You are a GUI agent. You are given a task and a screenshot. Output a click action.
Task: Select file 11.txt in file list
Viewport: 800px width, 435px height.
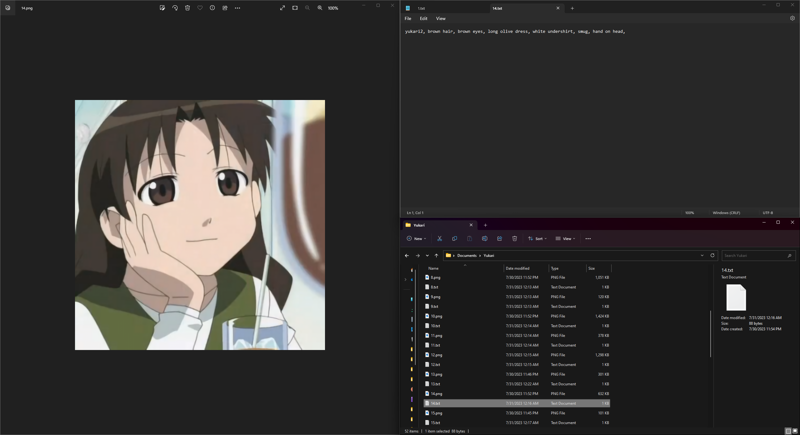coord(517,345)
